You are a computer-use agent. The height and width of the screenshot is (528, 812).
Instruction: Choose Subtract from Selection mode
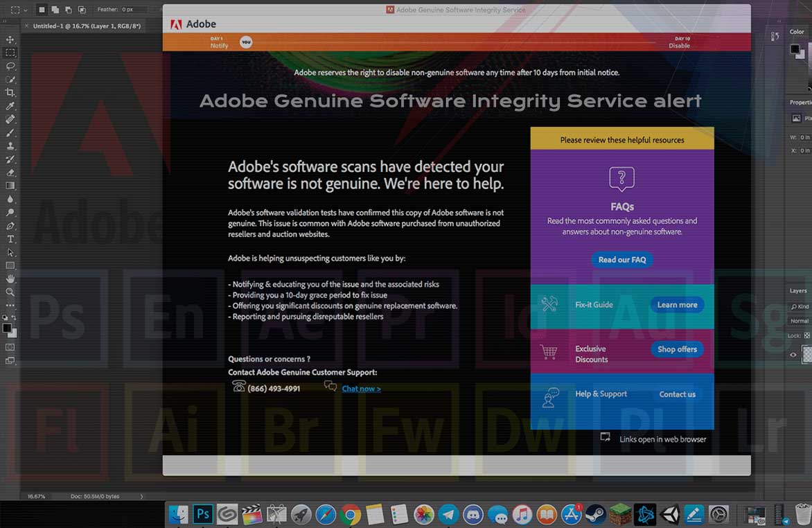pyautogui.click(x=68, y=9)
